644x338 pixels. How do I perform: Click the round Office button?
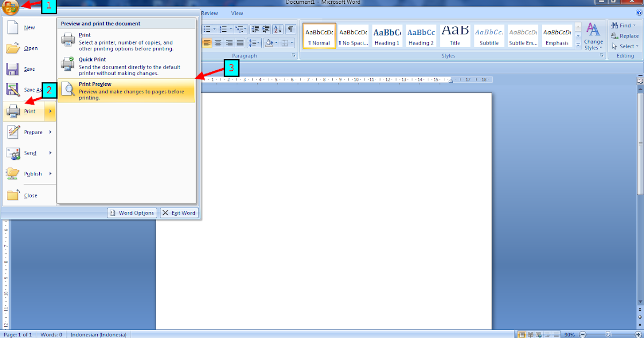click(x=11, y=7)
